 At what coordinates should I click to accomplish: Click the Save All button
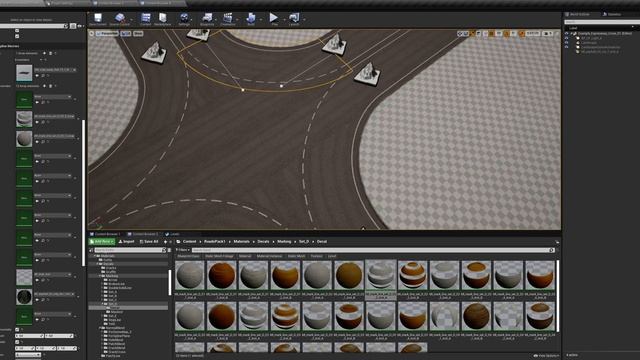point(149,242)
